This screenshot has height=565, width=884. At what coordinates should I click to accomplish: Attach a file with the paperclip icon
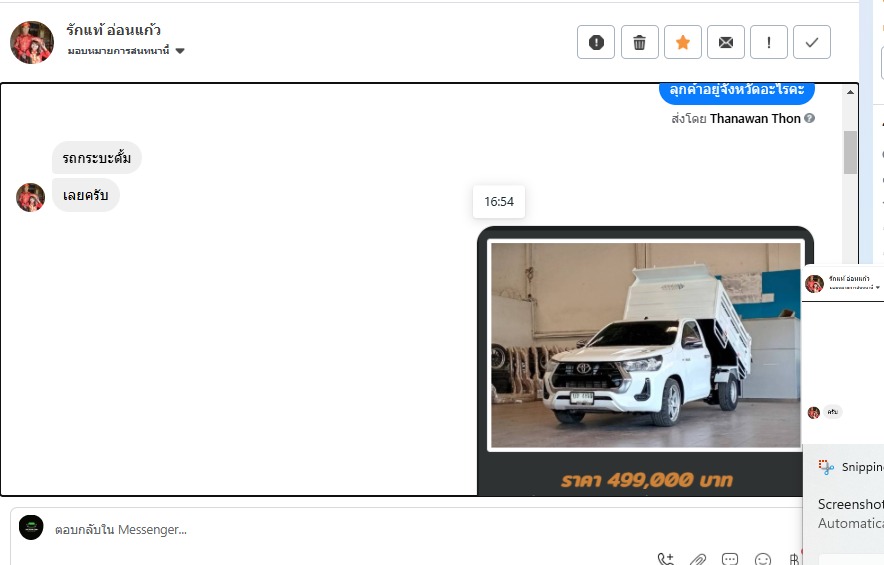(698, 559)
